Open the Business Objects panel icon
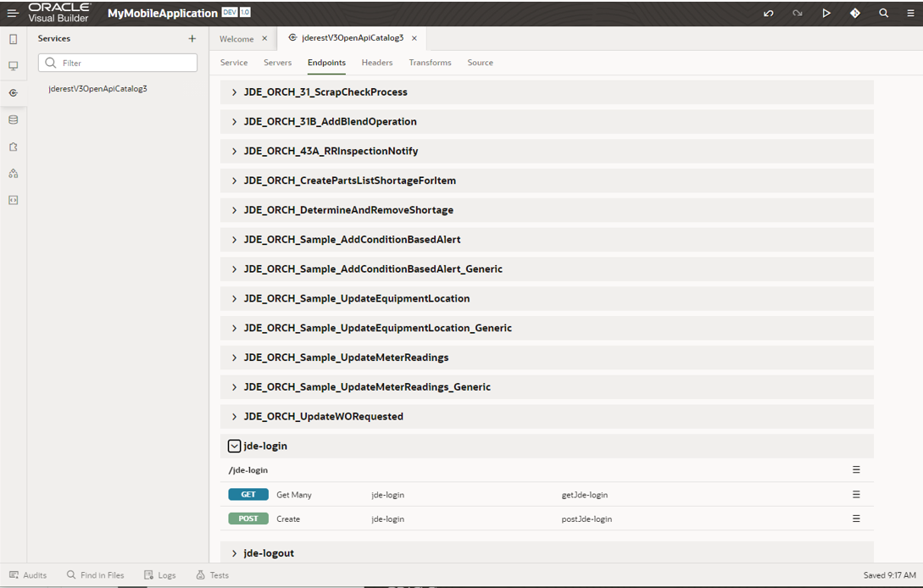Screen dimensions: 923x588 [x=12, y=119]
